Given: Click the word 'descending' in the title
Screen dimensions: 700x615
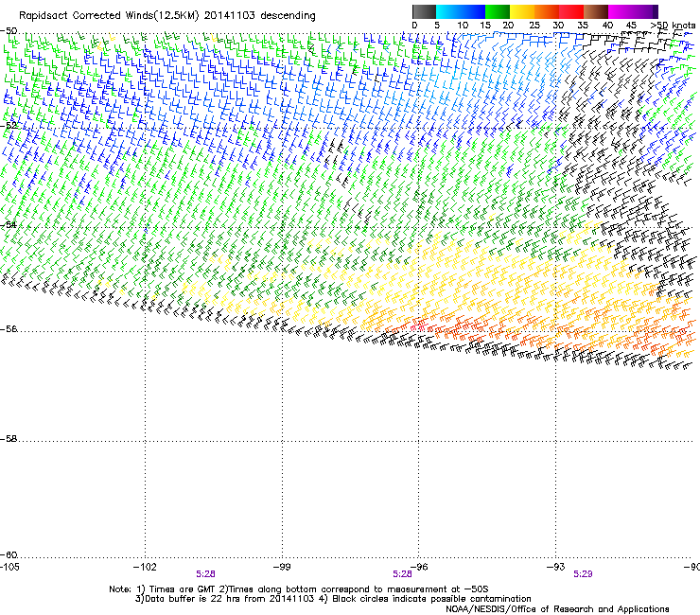Looking at the screenshot, I should [x=288, y=16].
